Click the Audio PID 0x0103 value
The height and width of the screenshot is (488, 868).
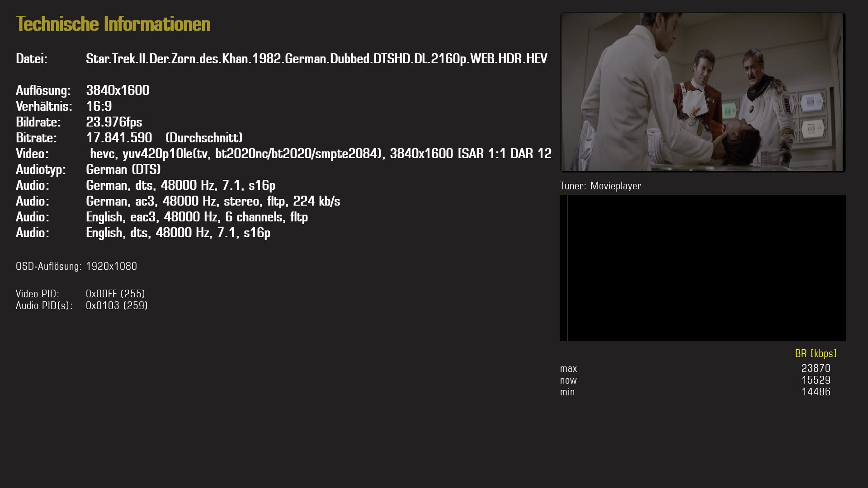click(117, 305)
